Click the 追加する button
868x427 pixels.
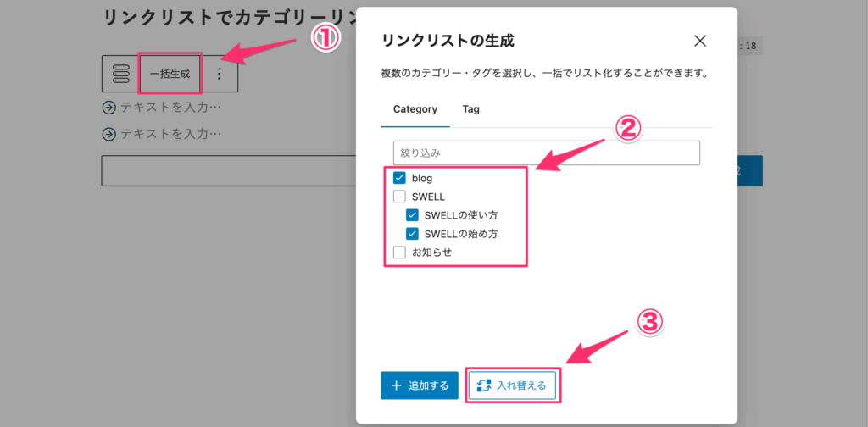click(x=420, y=385)
